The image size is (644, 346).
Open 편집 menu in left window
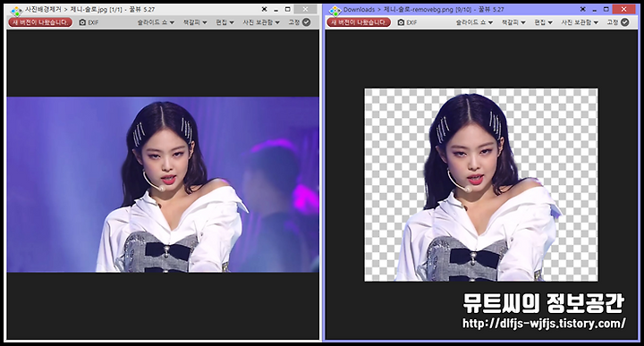(x=225, y=22)
